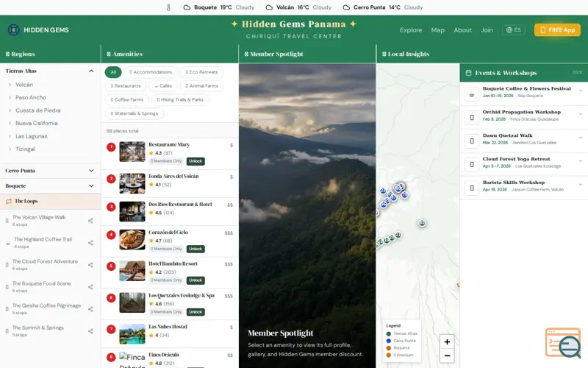Click red number 1 badge for Restaurante Mary
The height and width of the screenshot is (368, 588).
111,147
